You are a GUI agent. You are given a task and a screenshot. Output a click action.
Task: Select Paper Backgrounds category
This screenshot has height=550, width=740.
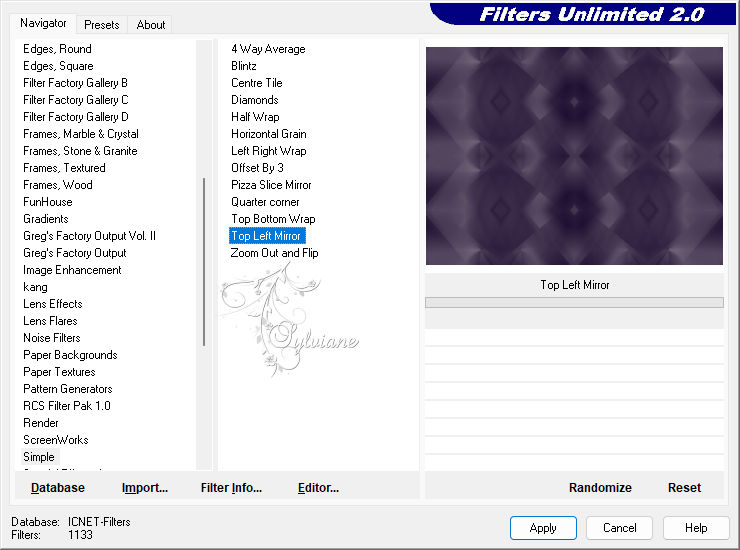click(70, 355)
